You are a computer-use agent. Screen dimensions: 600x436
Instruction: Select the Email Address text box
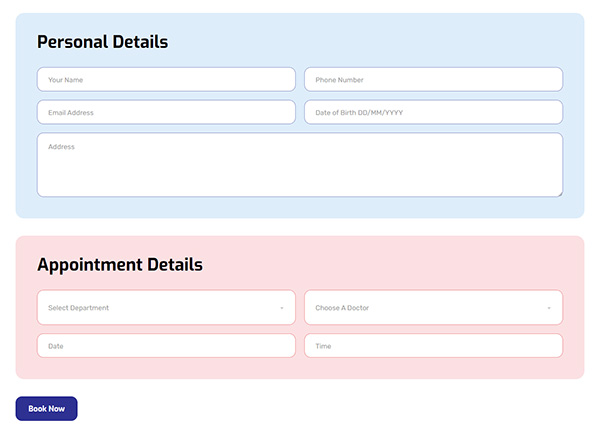[x=166, y=113]
